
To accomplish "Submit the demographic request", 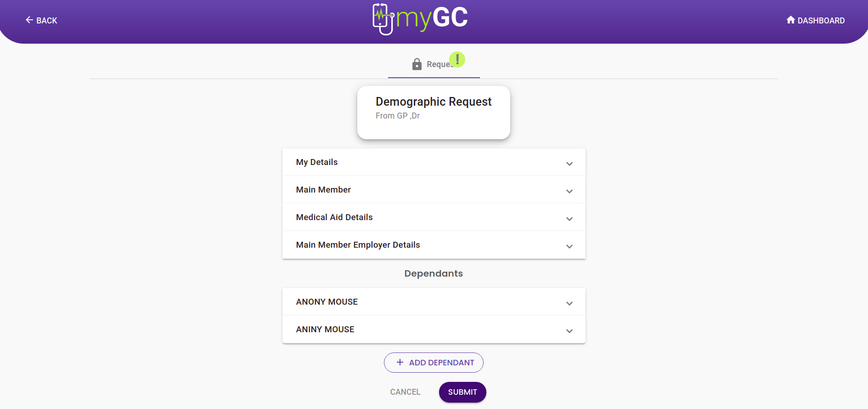I will pyautogui.click(x=462, y=392).
